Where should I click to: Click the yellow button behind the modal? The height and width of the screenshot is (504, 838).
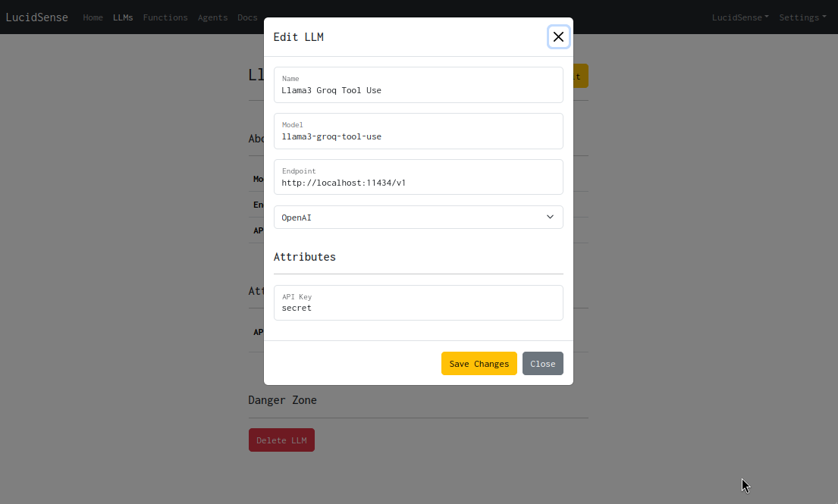(579, 76)
